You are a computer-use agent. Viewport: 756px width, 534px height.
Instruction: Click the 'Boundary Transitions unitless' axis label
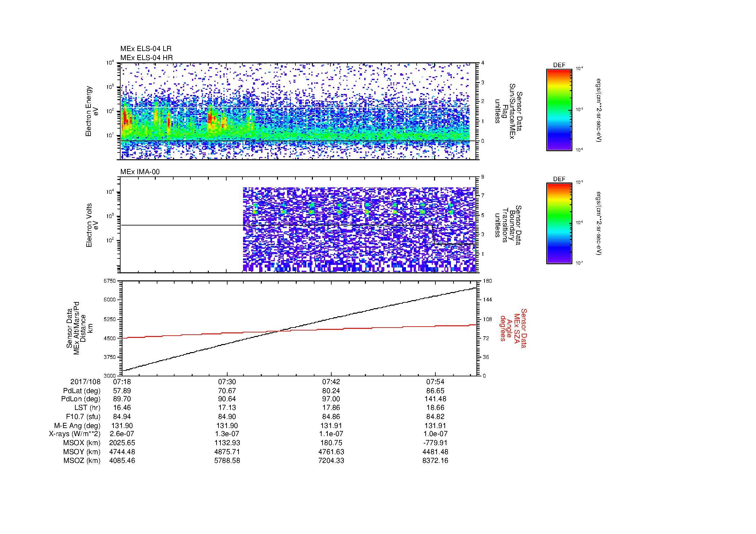508,225
